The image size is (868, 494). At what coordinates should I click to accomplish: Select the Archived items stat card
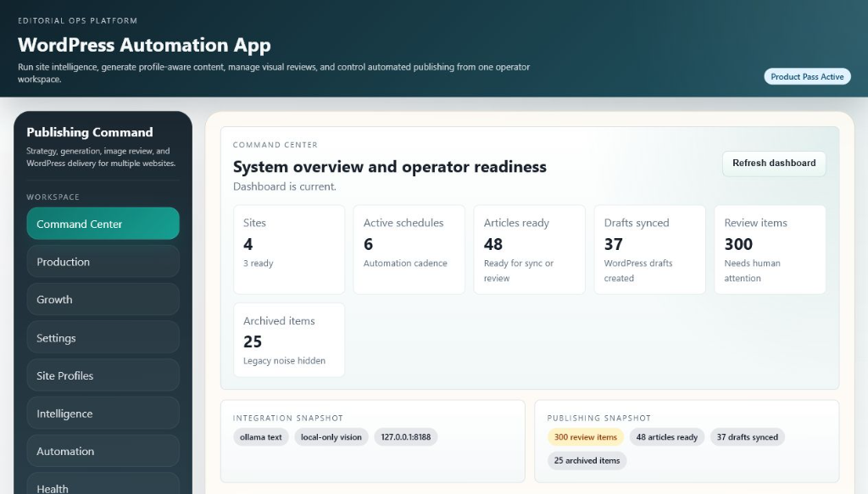pos(289,340)
